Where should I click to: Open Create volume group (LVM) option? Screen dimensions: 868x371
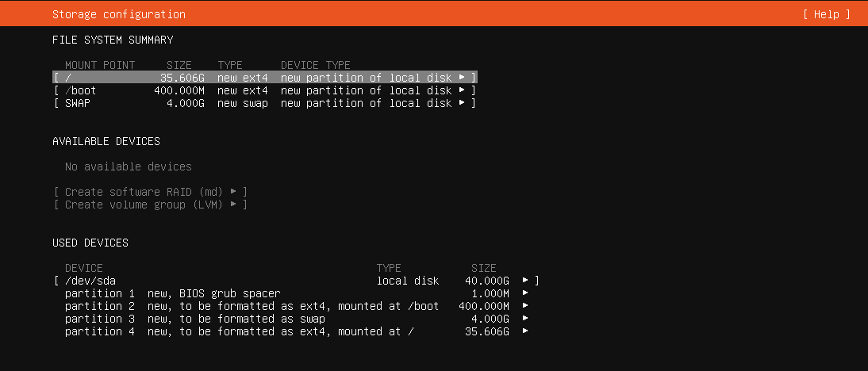[150, 205]
